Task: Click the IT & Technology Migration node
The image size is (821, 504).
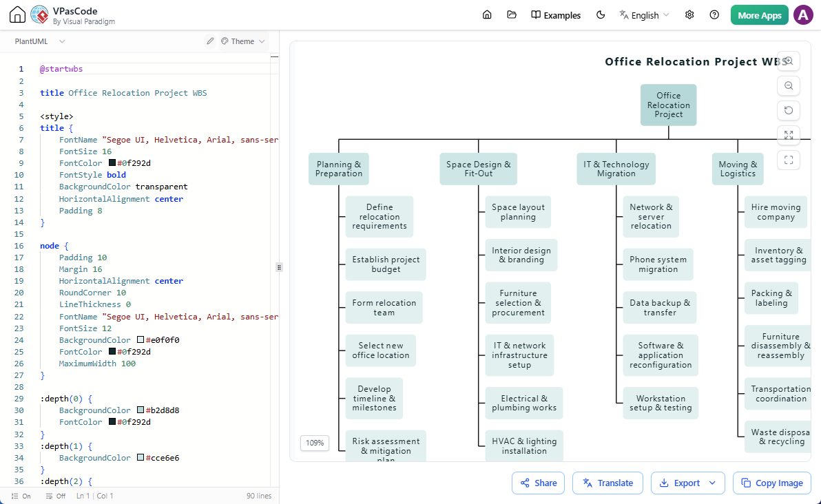Action: click(x=616, y=169)
